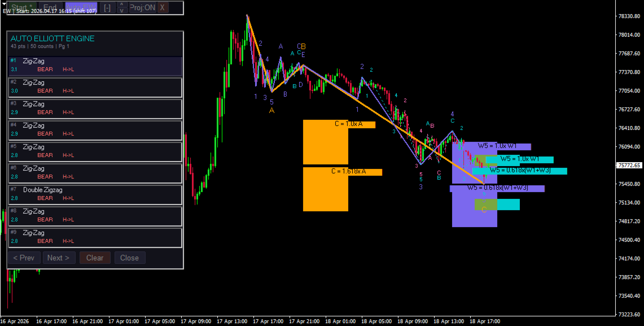
Task: Click the Clear button in engine panel
Action: pos(95,258)
